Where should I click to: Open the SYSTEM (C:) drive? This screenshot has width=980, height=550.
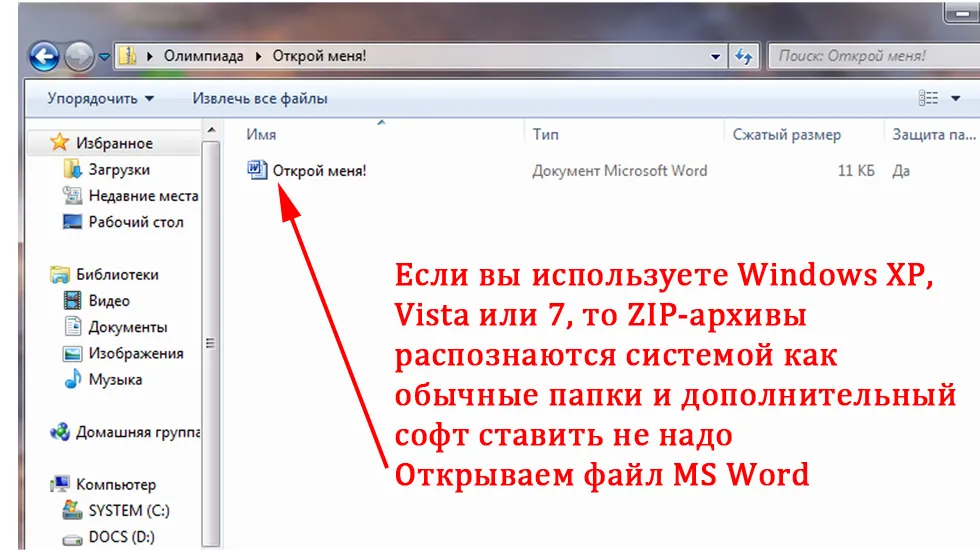tap(129, 511)
